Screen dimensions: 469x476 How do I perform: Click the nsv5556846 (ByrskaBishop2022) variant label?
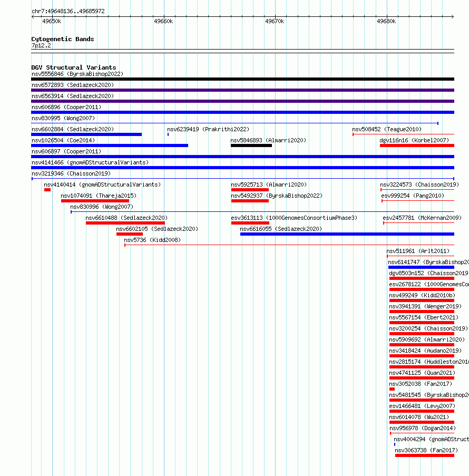click(x=77, y=74)
